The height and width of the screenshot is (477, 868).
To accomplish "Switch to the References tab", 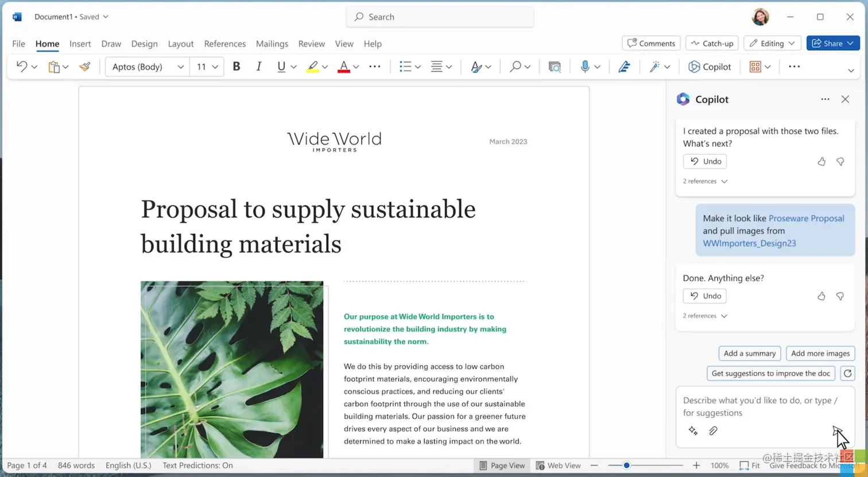I will click(224, 44).
